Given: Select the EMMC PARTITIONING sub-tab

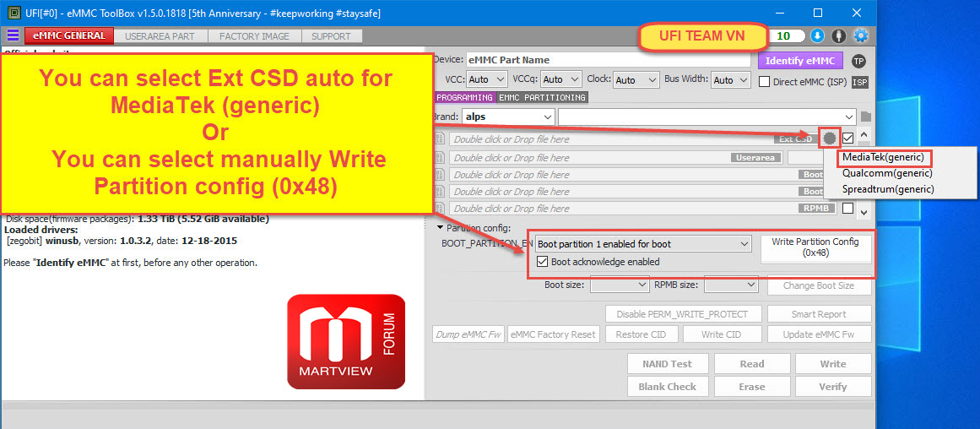Looking at the screenshot, I should point(542,98).
